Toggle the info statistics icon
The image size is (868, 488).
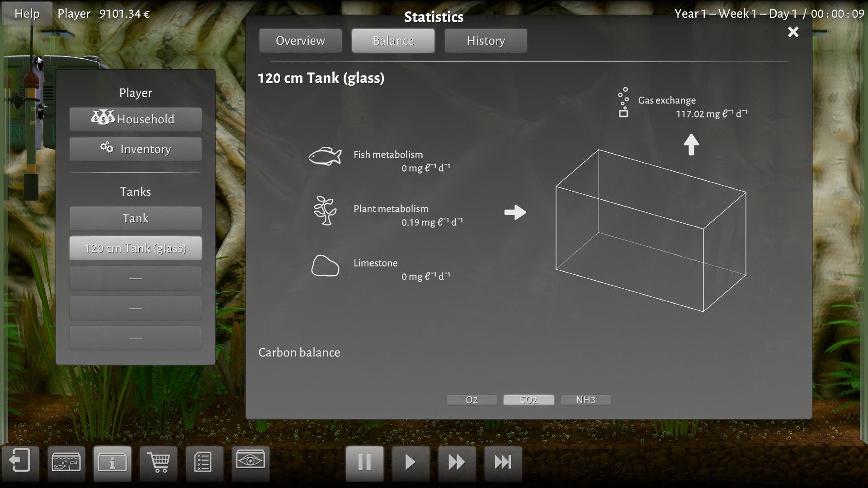click(112, 462)
